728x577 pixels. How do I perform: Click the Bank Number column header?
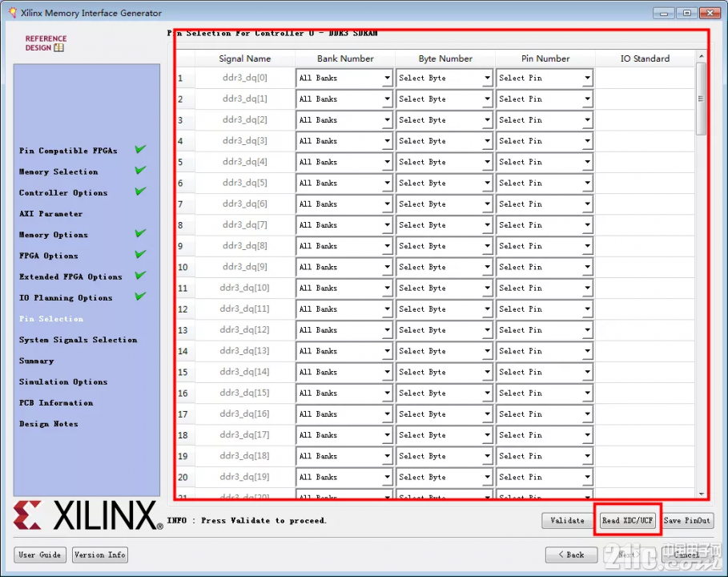[345, 59]
